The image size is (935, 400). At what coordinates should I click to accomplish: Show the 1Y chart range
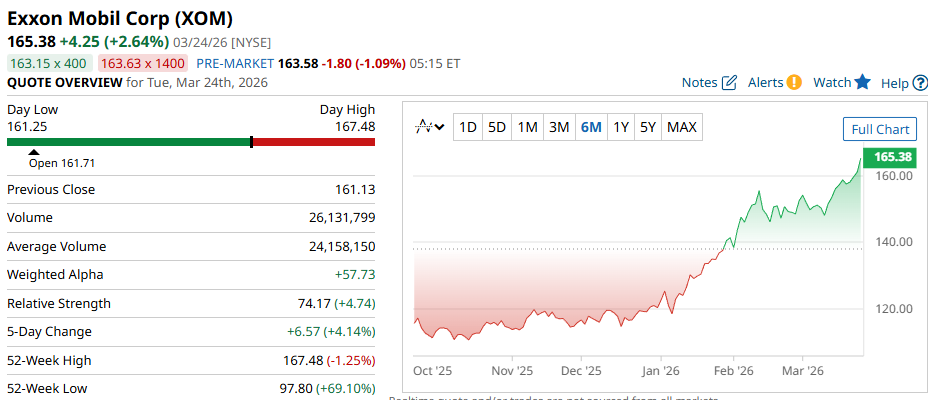621,127
